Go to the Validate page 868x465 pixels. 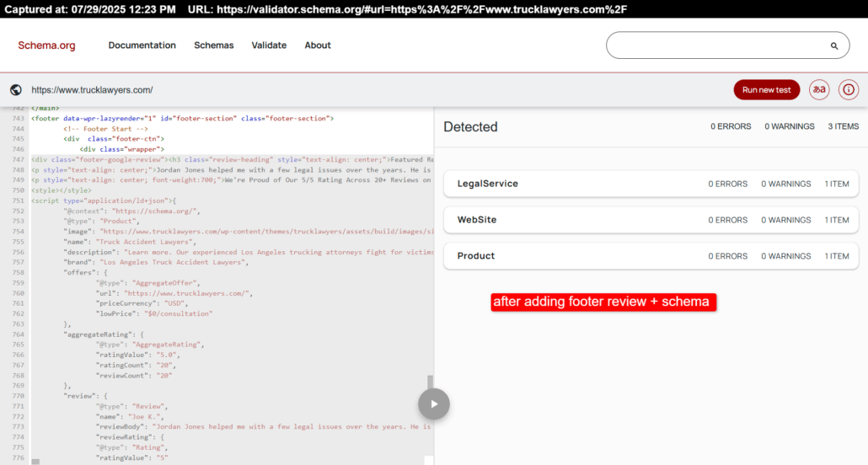pos(269,45)
